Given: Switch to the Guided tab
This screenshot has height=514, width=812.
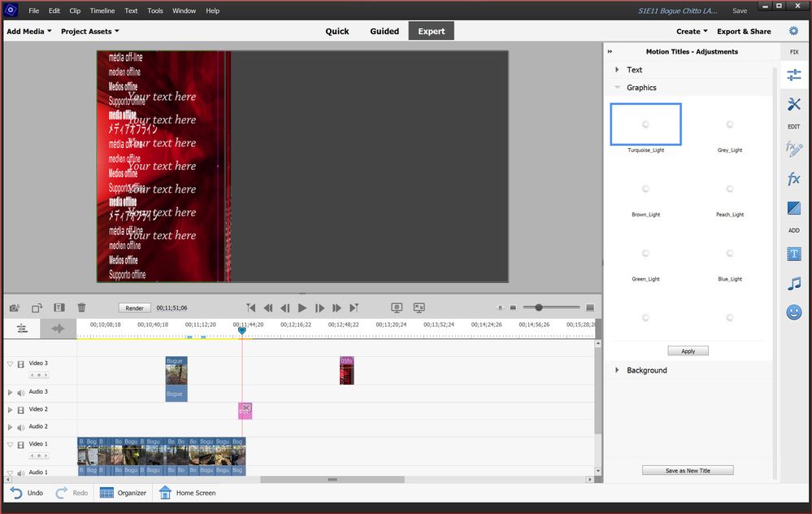Looking at the screenshot, I should 384,31.
